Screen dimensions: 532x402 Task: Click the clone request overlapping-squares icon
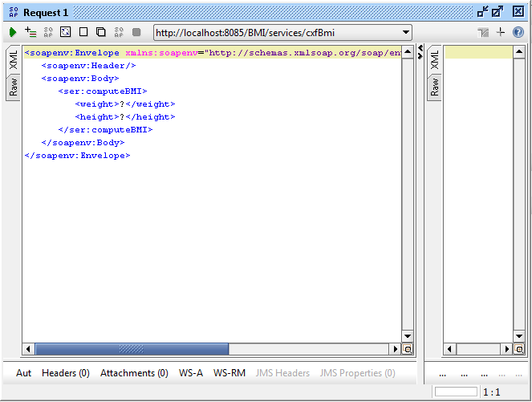pos(101,32)
